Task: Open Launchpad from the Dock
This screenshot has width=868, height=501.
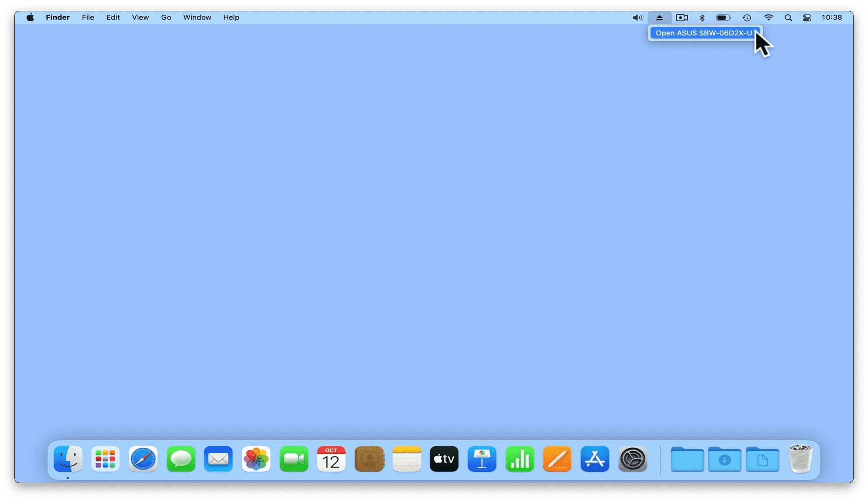Action: pyautogui.click(x=105, y=459)
